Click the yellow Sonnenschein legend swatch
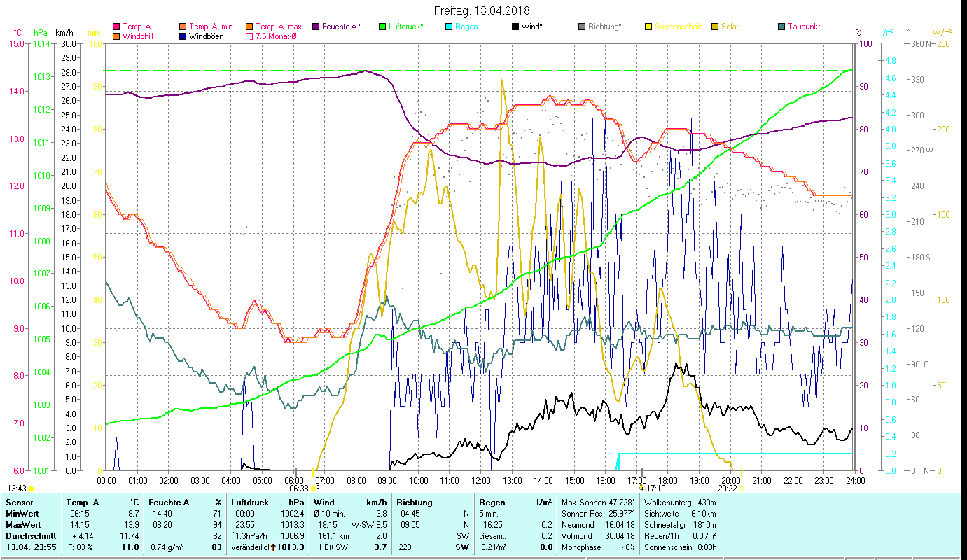The image size is (967, 560). tap(648, 27)
